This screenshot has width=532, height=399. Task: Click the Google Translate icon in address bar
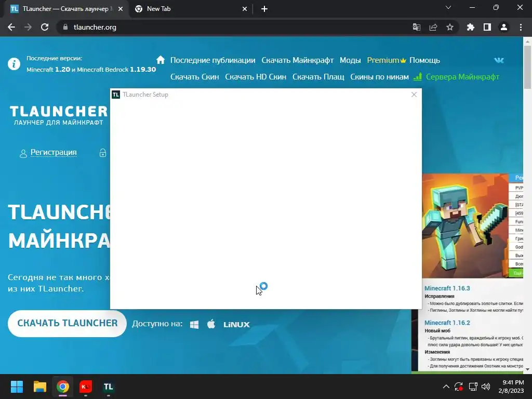click(x=416, y=27)
